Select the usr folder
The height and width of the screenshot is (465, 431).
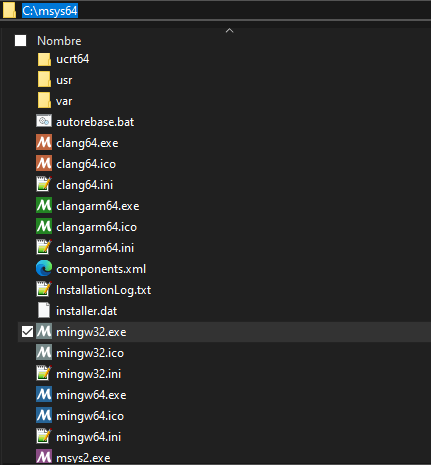point(64,80)
